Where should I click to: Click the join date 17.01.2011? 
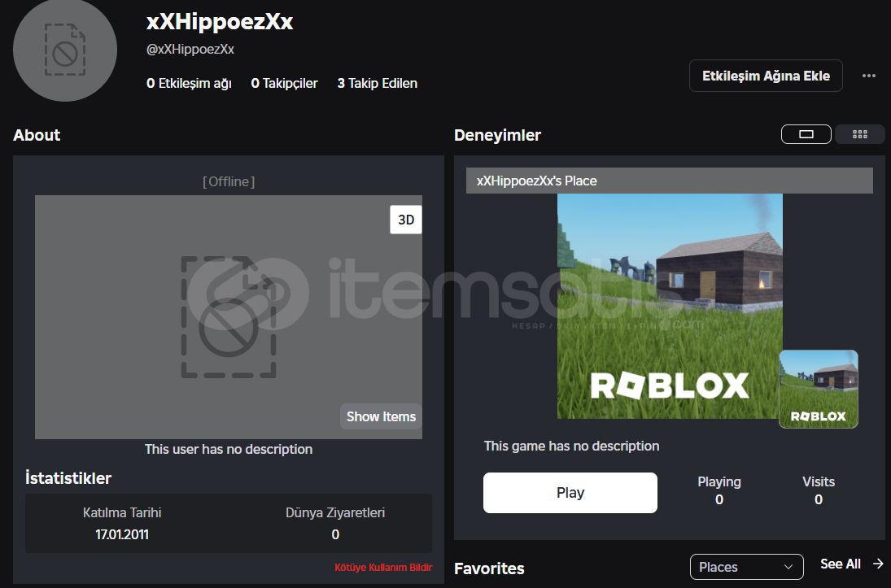tap(122, 534)
